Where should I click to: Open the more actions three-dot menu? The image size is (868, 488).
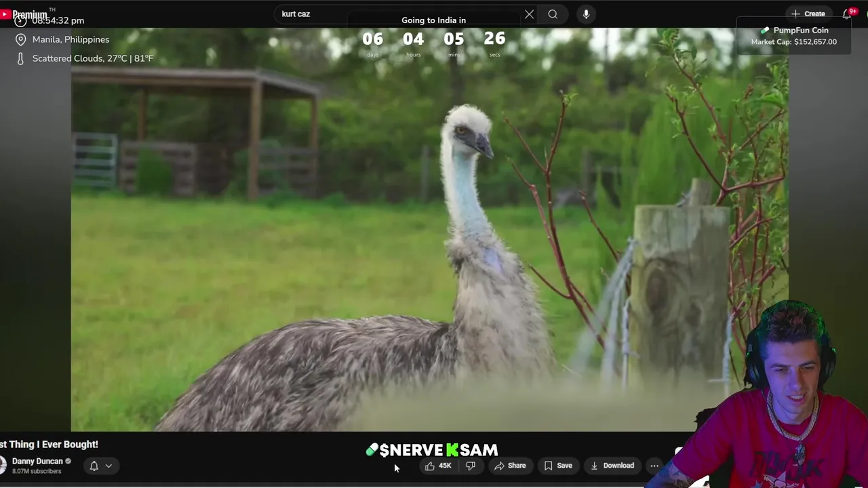(x=654, y=466)
